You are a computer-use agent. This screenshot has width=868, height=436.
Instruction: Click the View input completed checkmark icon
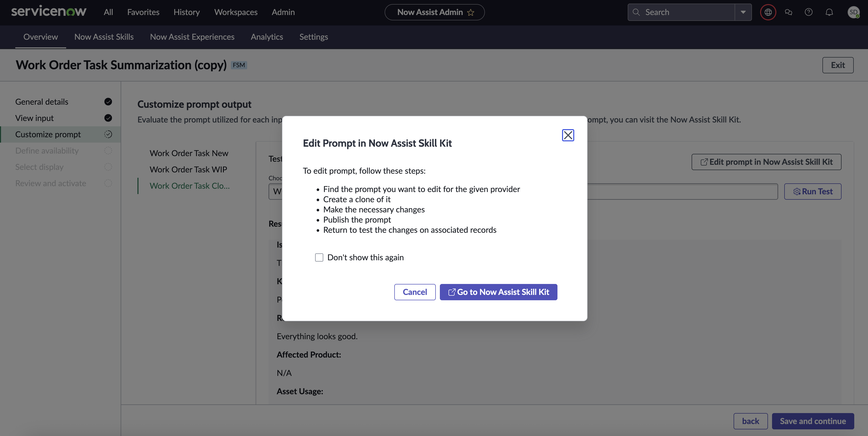pyautogui.click(x=108, y=118)
